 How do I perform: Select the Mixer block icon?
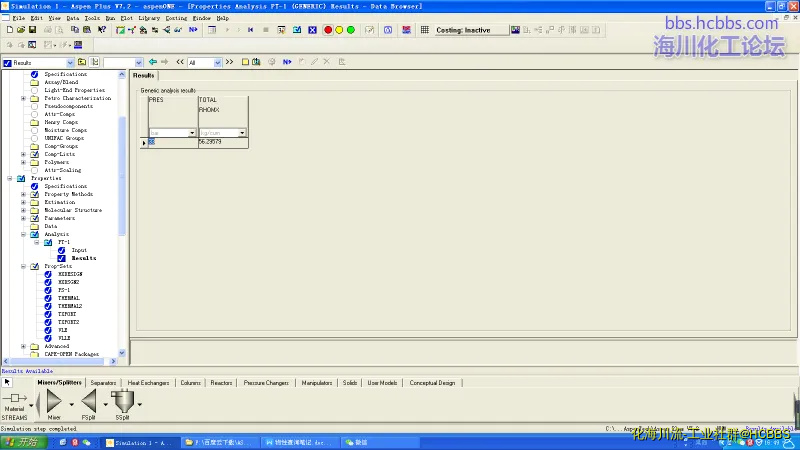[54, 403]
